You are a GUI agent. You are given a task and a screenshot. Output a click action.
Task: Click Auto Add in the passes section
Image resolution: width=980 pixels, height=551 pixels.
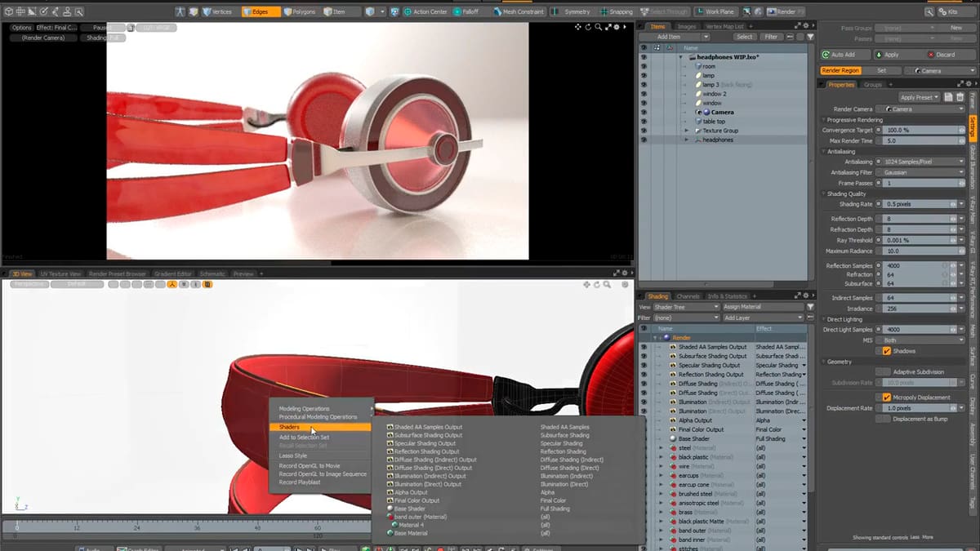click(844, 55)
